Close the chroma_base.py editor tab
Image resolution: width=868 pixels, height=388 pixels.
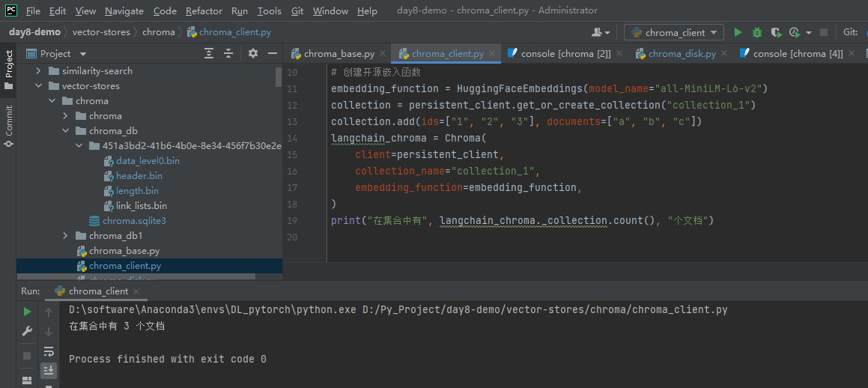tap(384, 54)
